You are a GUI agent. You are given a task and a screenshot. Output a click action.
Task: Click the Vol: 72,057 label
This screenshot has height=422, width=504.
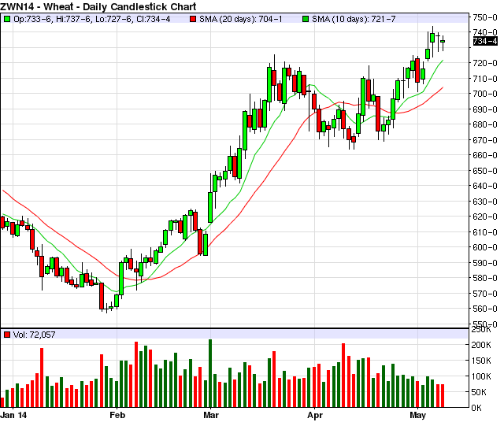click(34, 335)
